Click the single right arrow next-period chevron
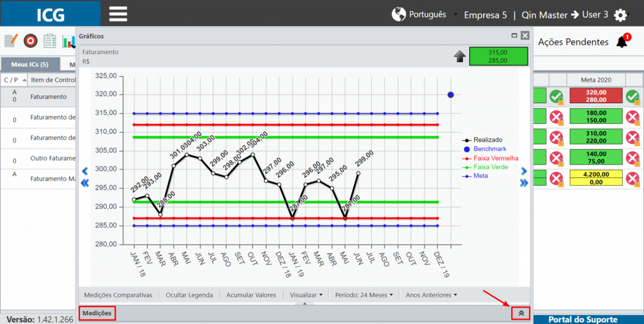Screen dimensions: 644x324 (524, 171)
